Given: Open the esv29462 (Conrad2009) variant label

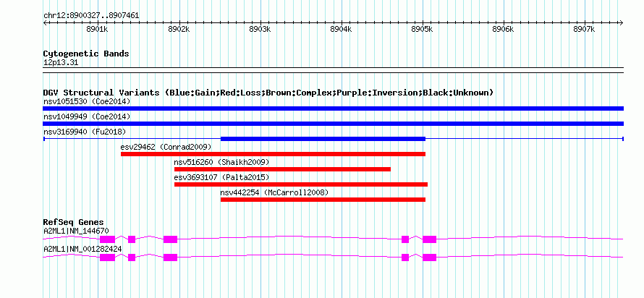Looking at the screenshot, I should (166, 147).
